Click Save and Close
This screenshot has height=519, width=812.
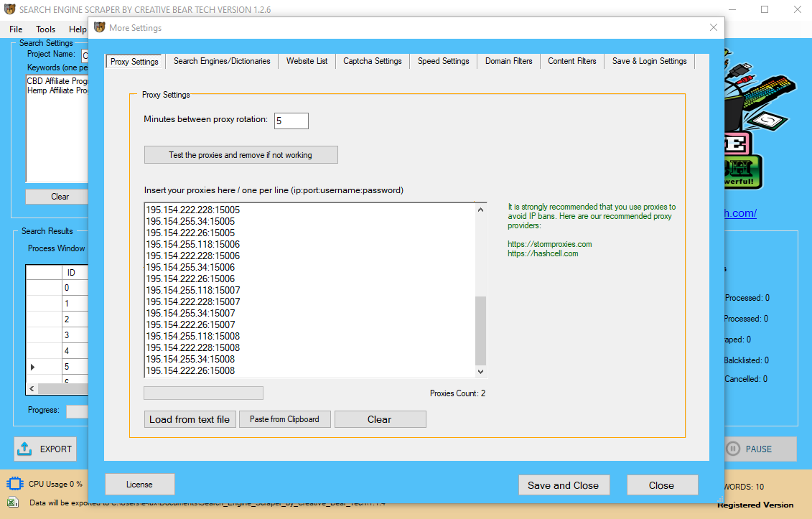(564, 485)
